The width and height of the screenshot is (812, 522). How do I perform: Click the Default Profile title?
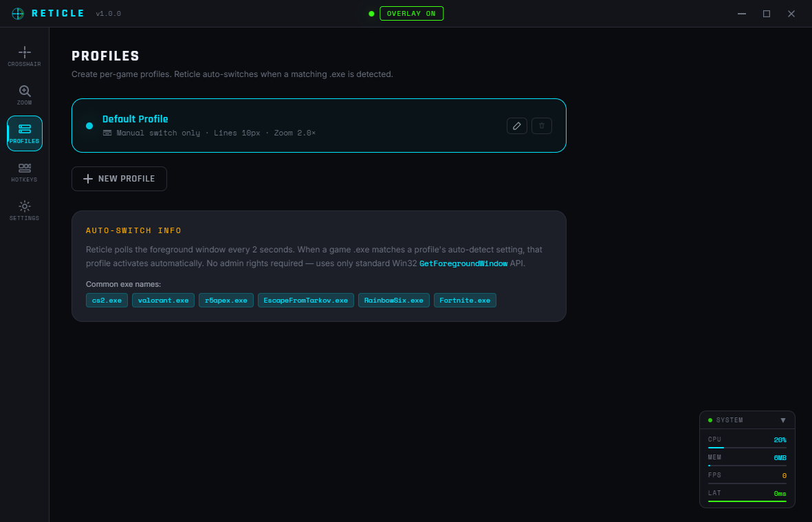tap(135, 119)
